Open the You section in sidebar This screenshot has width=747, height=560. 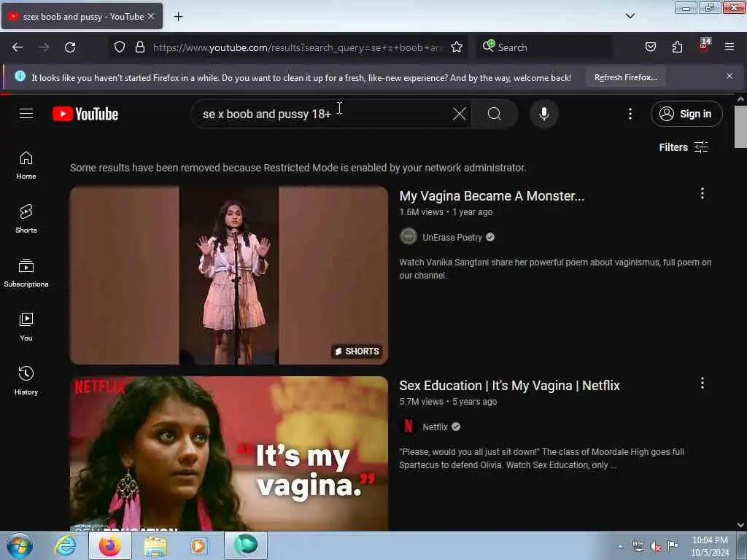coord(26,327)
